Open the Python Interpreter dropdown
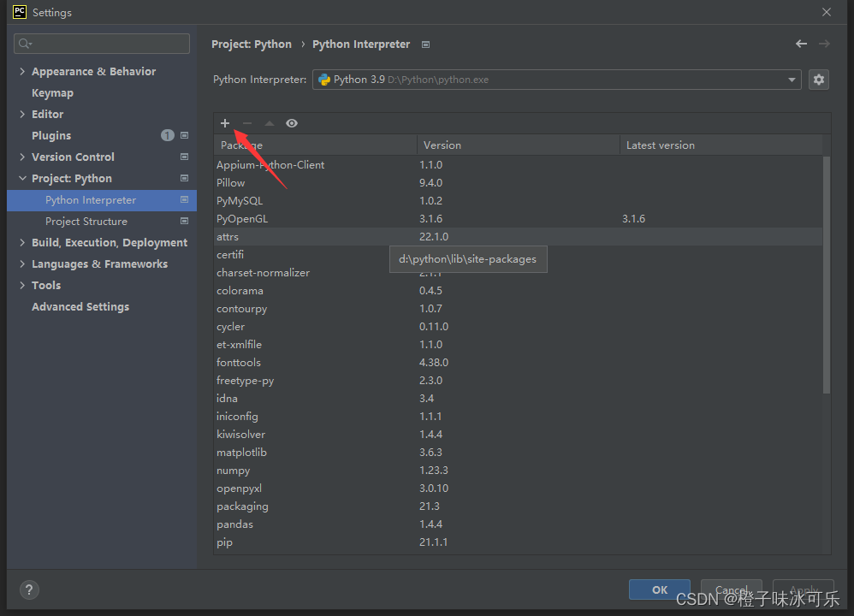854x616 pixels. 556,80
